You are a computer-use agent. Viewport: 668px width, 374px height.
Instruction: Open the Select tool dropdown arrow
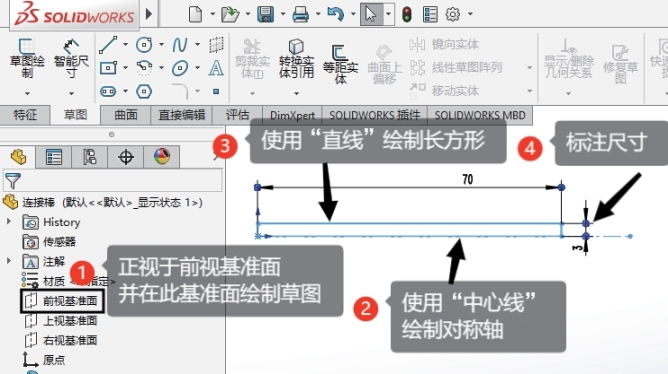coord(388,14)
